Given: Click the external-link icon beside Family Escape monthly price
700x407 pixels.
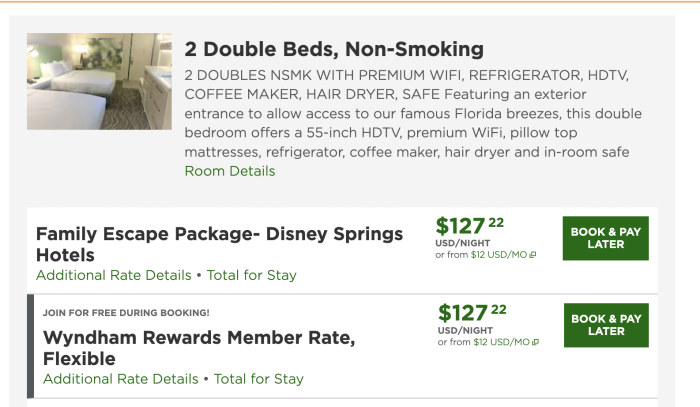Looking at the screenshot, I should click(533, 255).
